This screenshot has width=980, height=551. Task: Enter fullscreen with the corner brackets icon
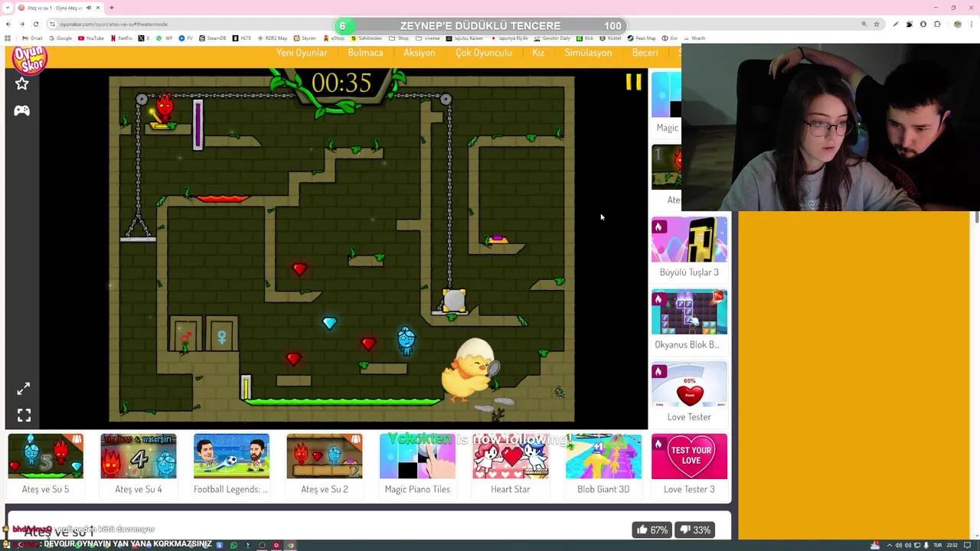(x=24, y=416)
